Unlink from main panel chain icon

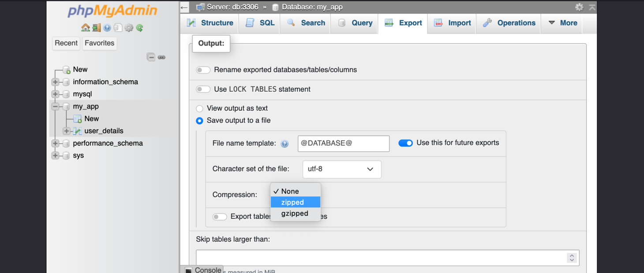(162, 57)
